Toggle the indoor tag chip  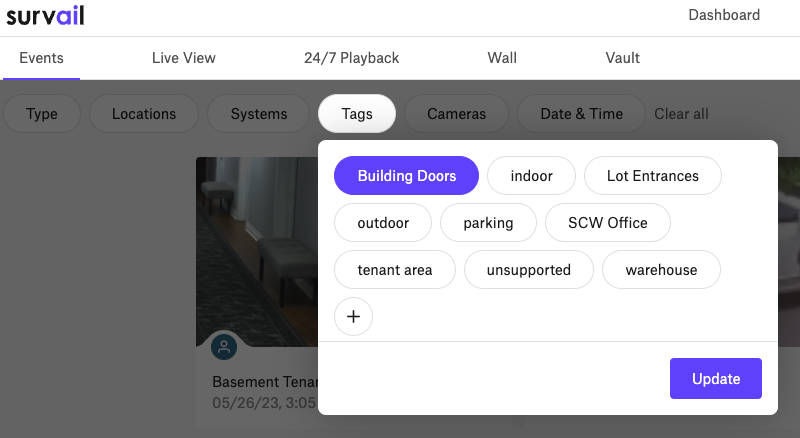point(531,176)
